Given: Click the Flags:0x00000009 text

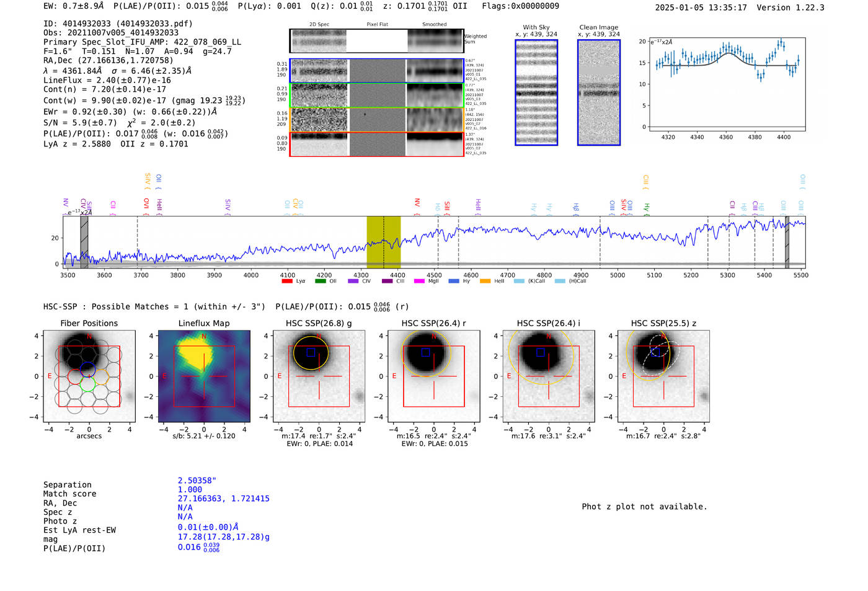Looking at the screenshot, I should click(521, 6).
